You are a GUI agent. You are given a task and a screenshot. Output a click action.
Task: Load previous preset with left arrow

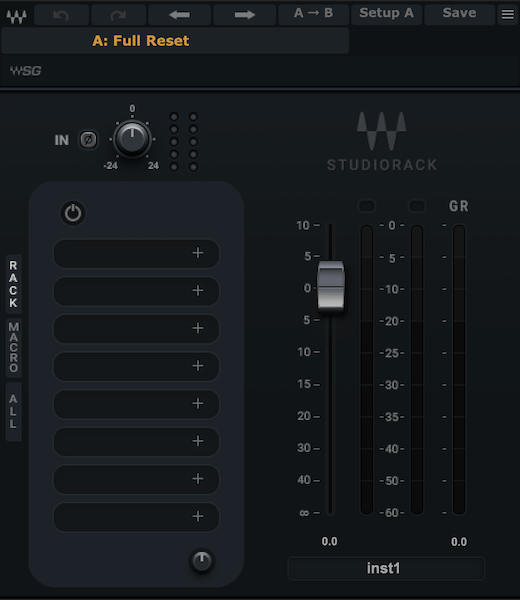179,15
